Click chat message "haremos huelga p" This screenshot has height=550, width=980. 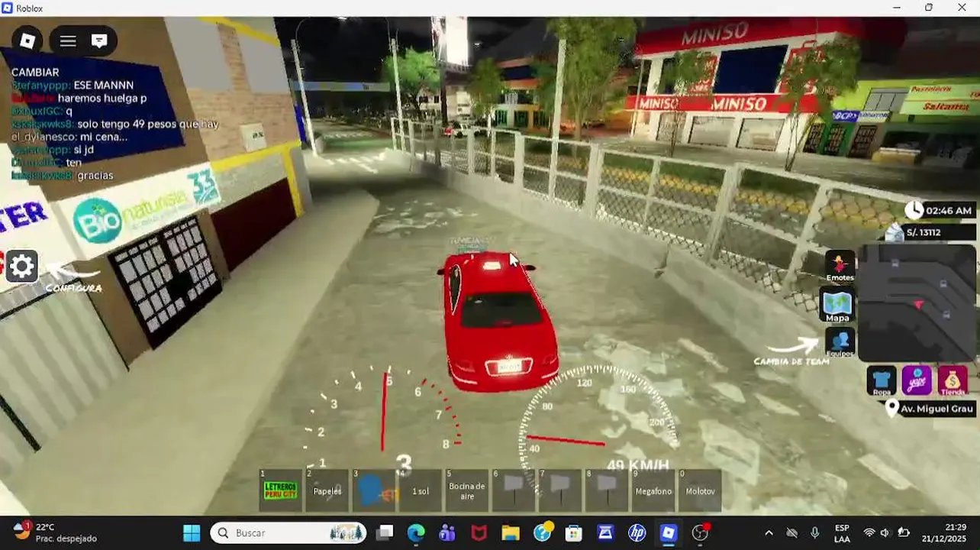click(102, 99)
